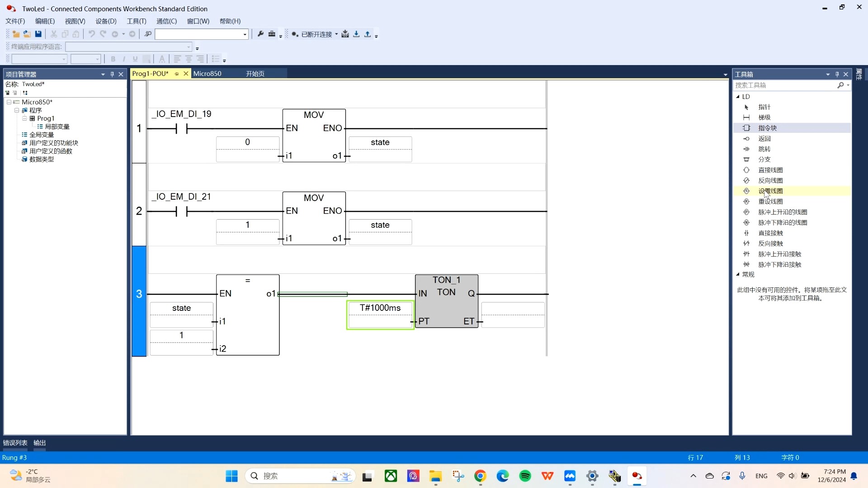
Task: Open the toolbox briefcase toolbar icon
Action: (x=272, y=34)
